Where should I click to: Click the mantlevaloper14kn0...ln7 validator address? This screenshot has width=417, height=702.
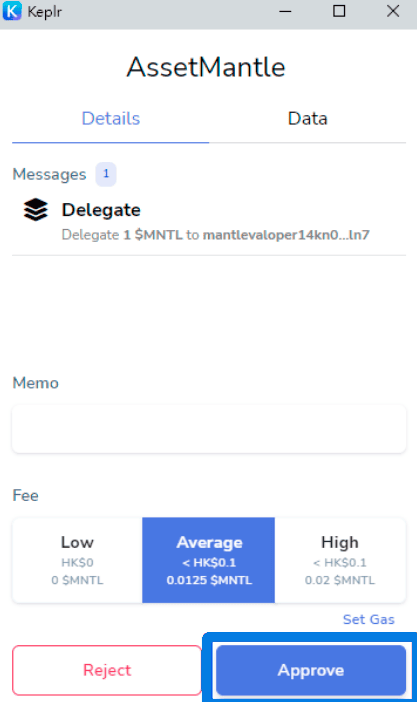pos(286,235)
